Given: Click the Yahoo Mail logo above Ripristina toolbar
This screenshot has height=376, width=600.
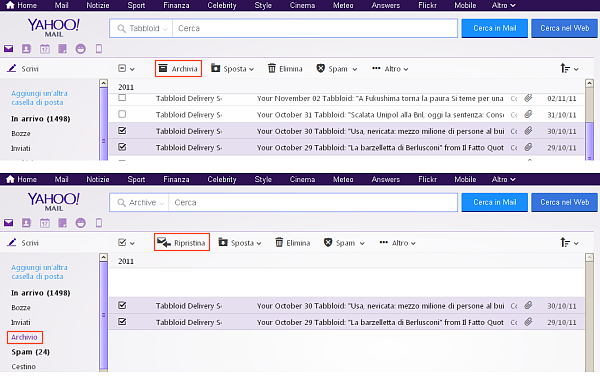Looking at the screenshot, I should (54, 202).
